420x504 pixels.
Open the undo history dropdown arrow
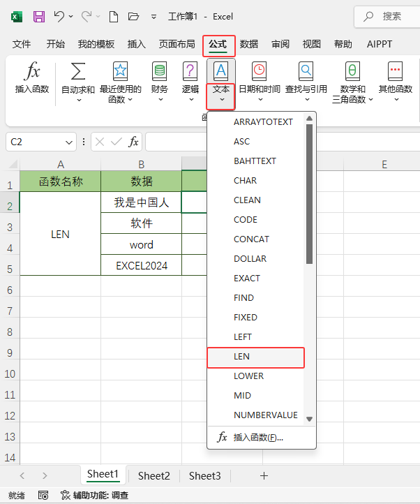[70, 16]
